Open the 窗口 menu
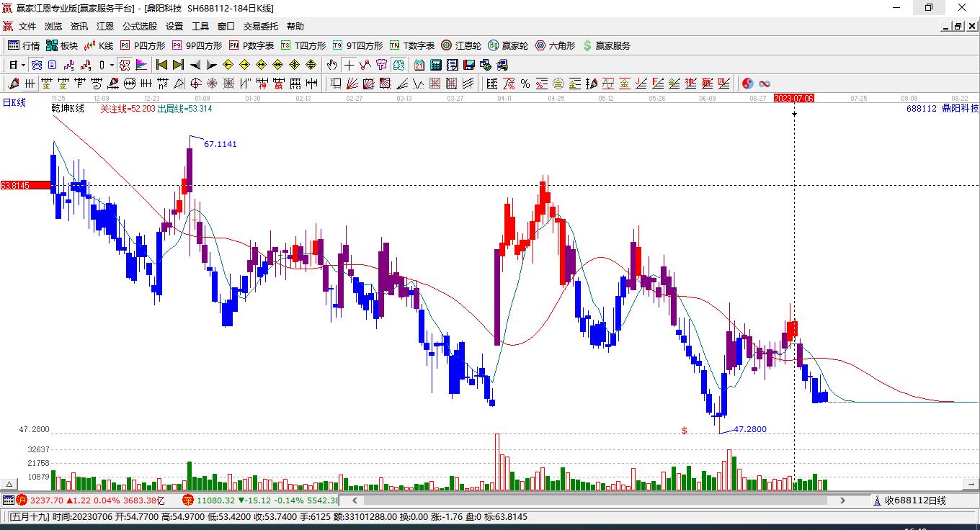Viewport: 980px width, 530px height. tap(226, 26)
